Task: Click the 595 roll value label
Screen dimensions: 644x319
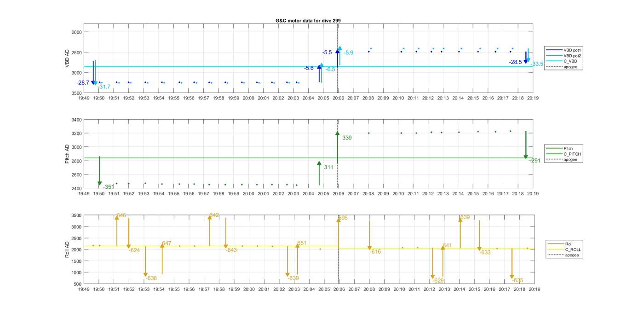Action: click(x=343, y=218)
